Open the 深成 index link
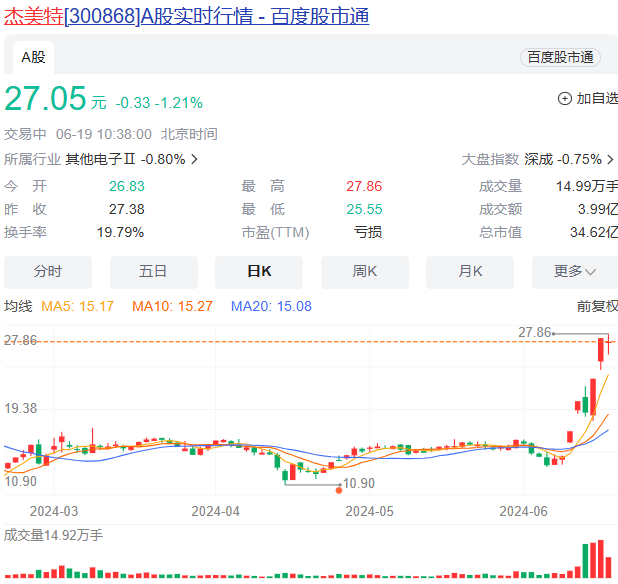Screen dimensions: 618x584 pos(538,159)
